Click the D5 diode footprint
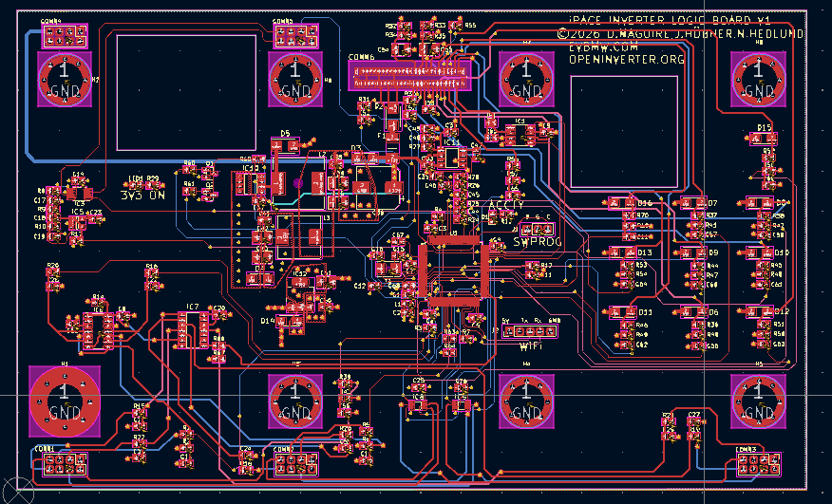Viewport: 832px width, 504px height. [x=284, y=145]
